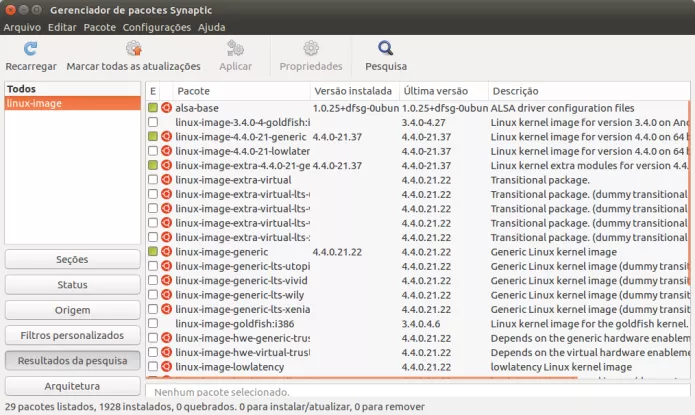Click the Filtros personalizados button
Screen dimensions: 695x415
point(72,335)
